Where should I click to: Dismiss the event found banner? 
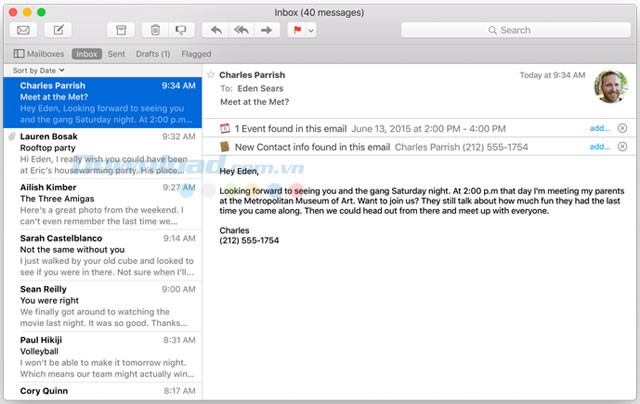[622, 129]
